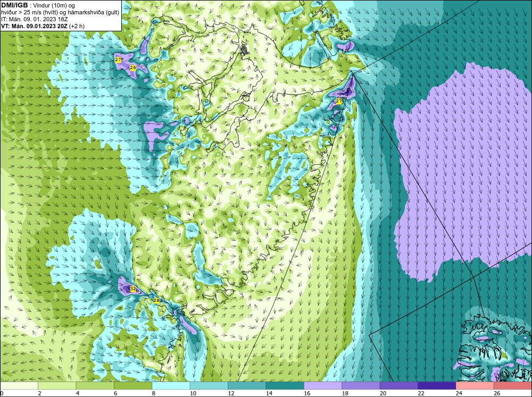532x397 pixels.
Task: Click the DMI/IGB title text
Action: [14, 5]
